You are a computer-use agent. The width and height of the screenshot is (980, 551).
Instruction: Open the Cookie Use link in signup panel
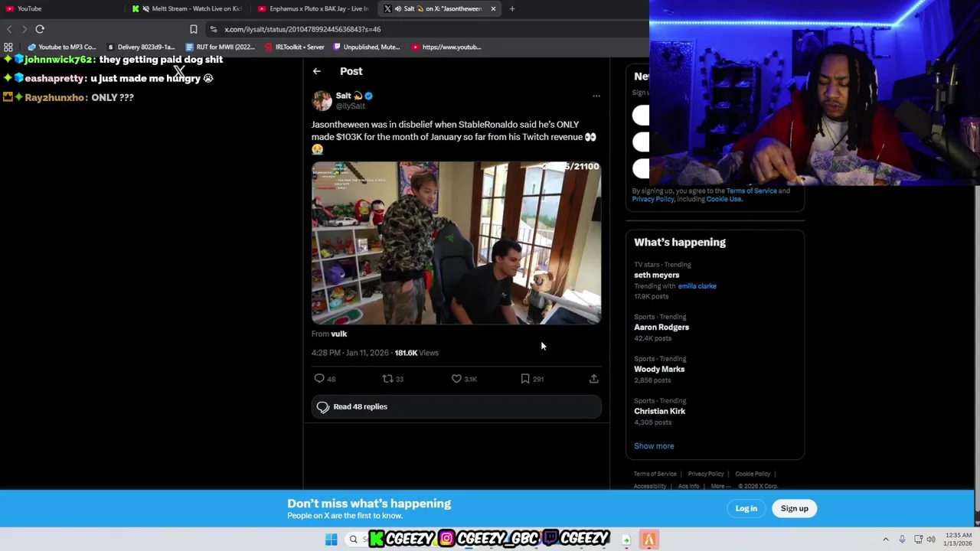pos(724,199)
